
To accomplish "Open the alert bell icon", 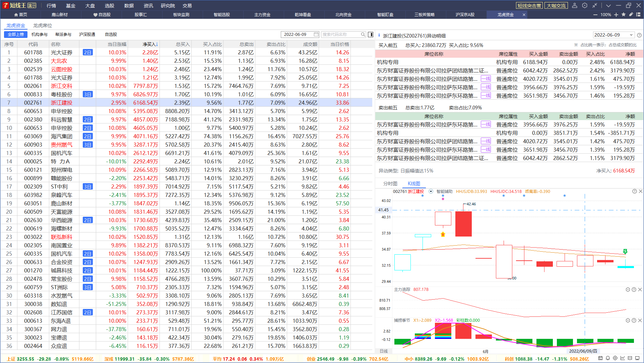I will [608, 358].
